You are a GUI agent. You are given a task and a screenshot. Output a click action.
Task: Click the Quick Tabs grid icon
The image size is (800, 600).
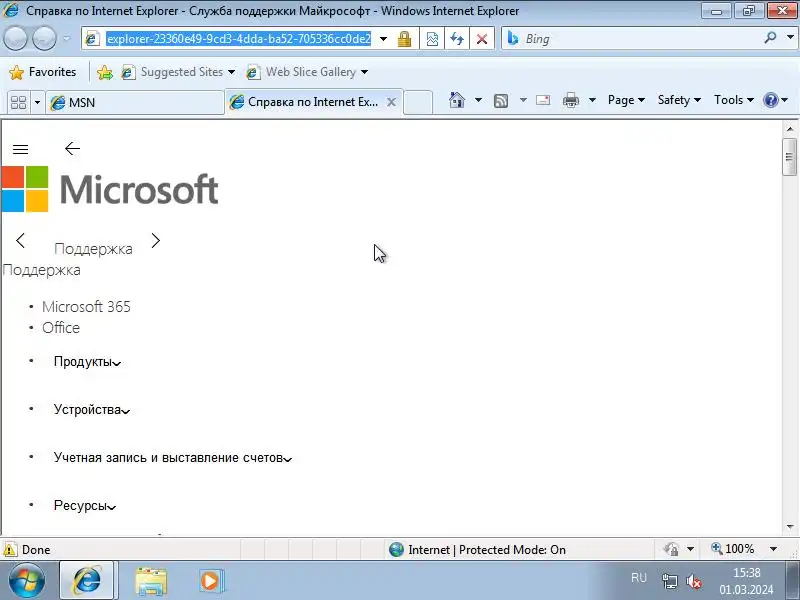click(x=18, y=103)
